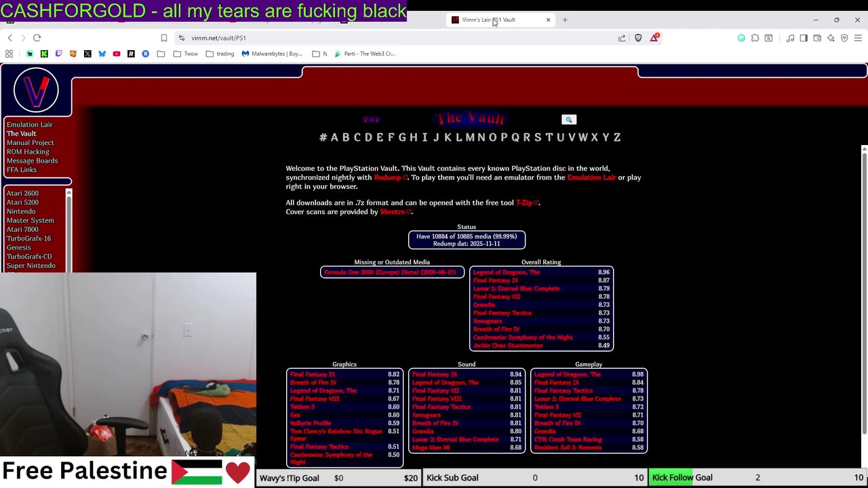The width and height of the screenshot is (868, 488).
Task: Browse games starting with letter Z
Action: tap(617, 138)
